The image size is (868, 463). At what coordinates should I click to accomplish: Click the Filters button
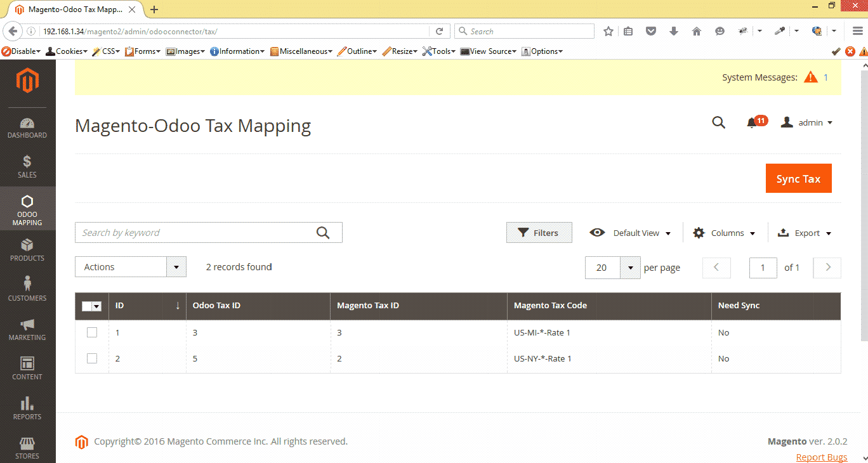[x=539, y=233]
